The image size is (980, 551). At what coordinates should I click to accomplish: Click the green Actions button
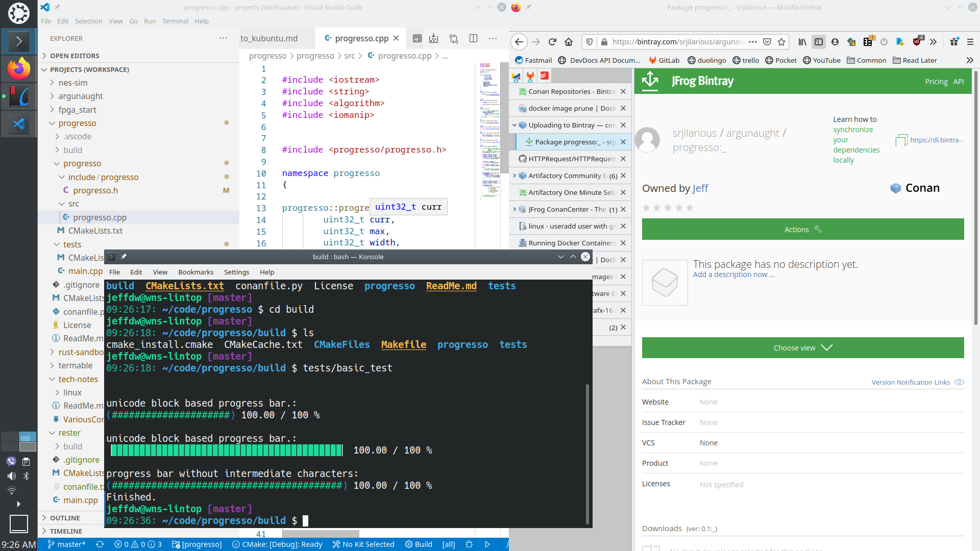[x=803, y=229]
